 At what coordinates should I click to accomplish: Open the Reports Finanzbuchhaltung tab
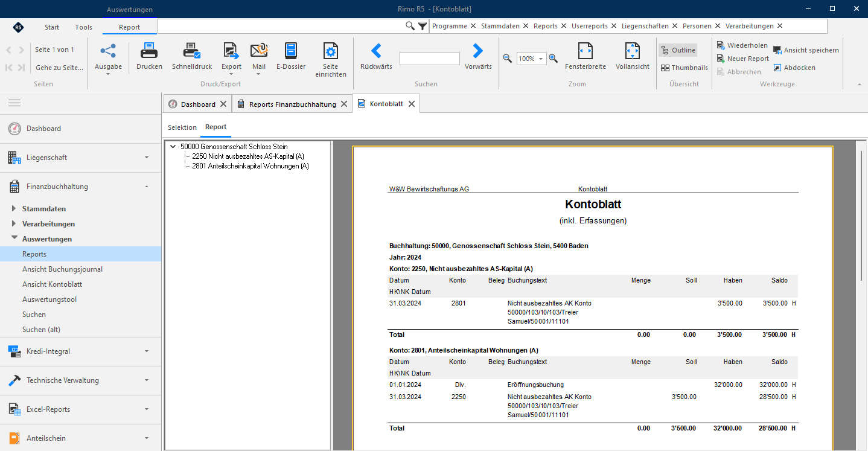(x=292, y=104)
